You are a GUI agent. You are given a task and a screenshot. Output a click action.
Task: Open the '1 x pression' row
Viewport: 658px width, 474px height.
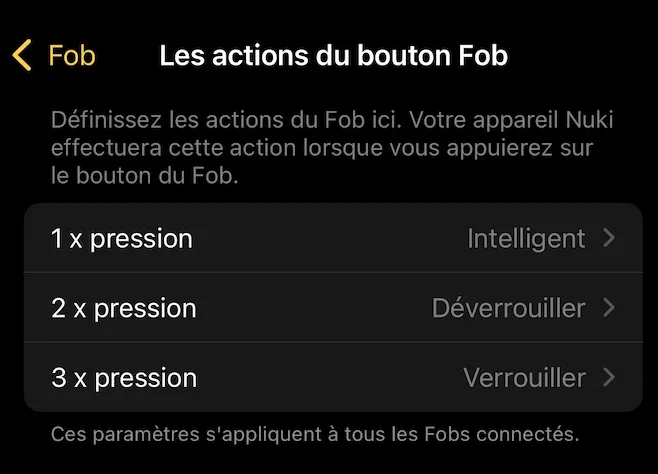(122, 239)
